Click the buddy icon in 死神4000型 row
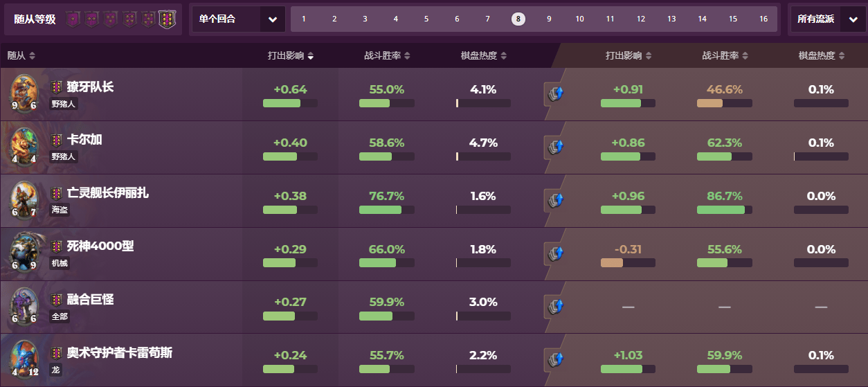This screenshot has height=387, width=868. click(x=555, y=254)
